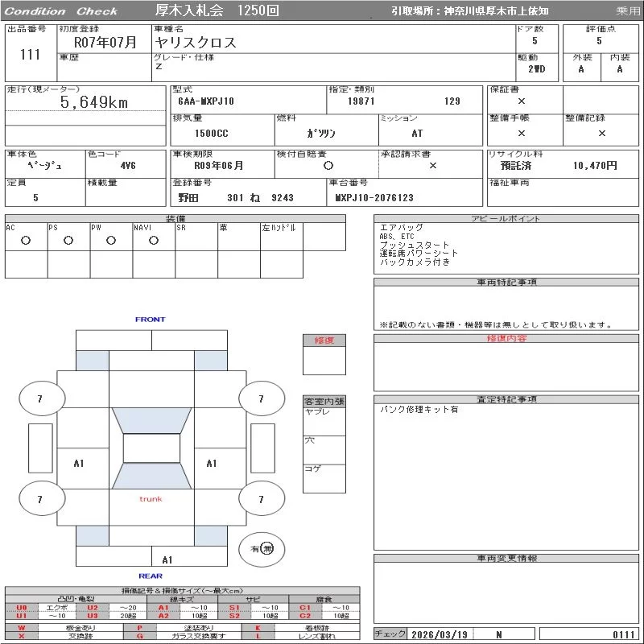Screen dimensions: 644x644
Task: Click the pickup location '神奈川県厚木市上依知'
Action: (496, 11)
